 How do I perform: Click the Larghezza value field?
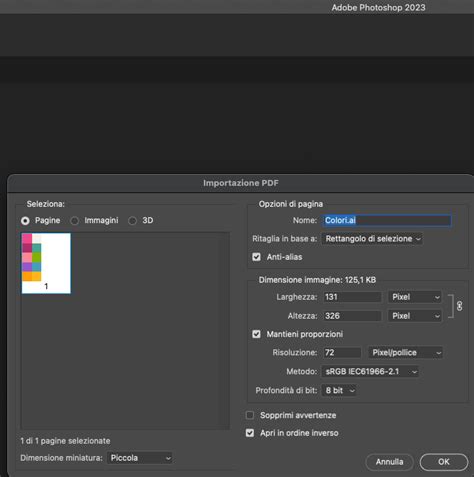click(x=352, y=297)
